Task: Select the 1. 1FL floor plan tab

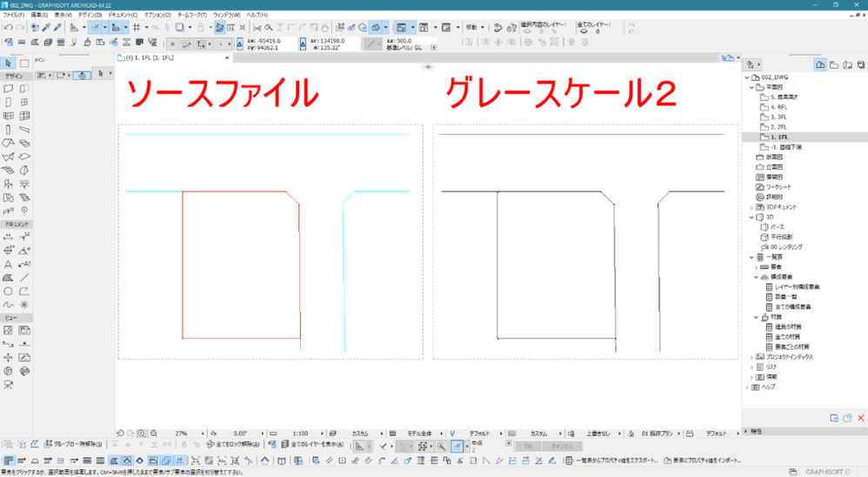Action: [173, 57]
